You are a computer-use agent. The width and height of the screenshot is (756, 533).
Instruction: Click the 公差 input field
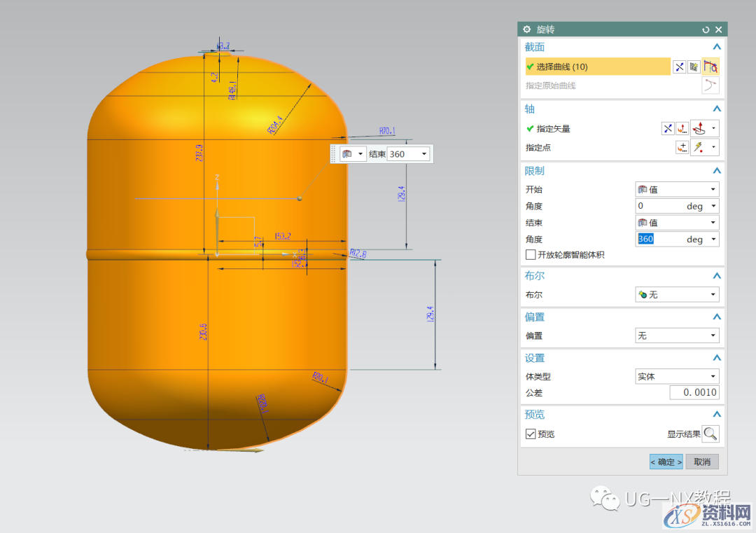tap(694, 393)
